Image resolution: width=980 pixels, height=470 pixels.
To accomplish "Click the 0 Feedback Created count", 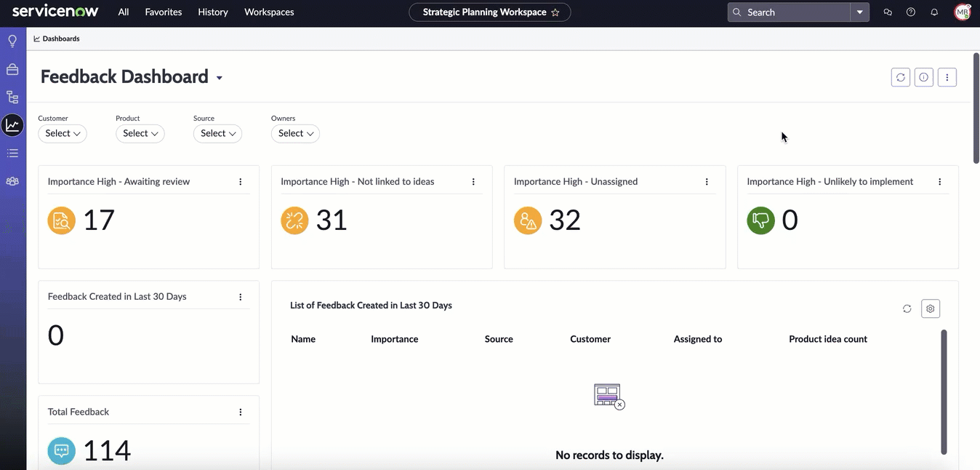I will point(56,335).
